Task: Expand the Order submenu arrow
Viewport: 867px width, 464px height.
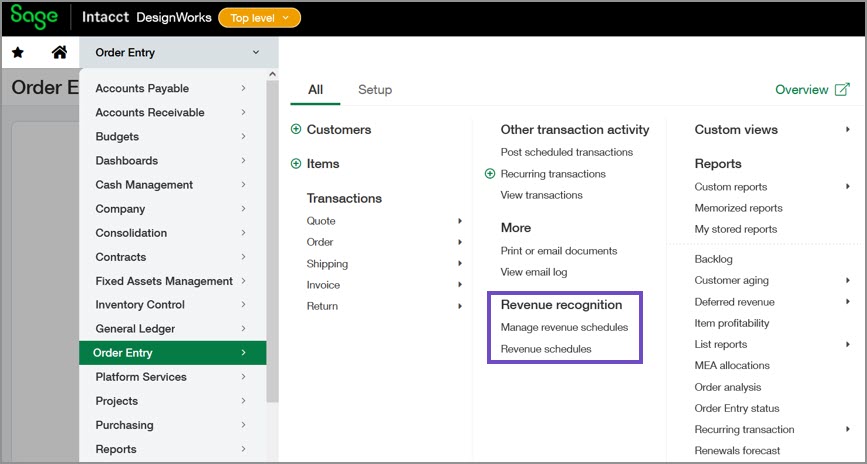Action: pyautogui.click(x=460, y=242)
